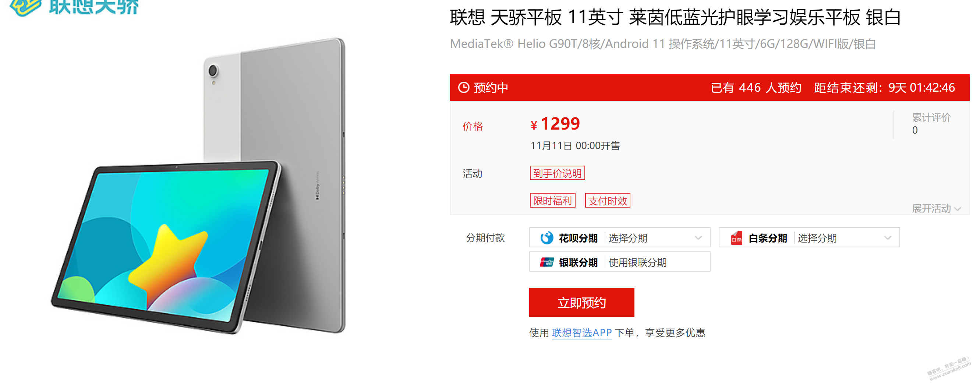Click the 银联分期 label text
This screenshot has width=980, height=388.
coord(578,262)
